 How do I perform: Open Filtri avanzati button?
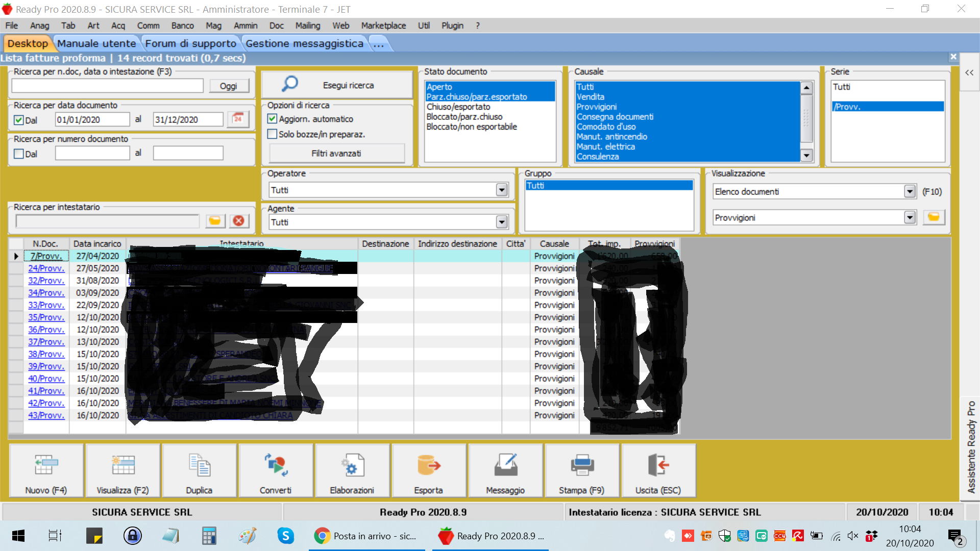(x=336, y=153)
